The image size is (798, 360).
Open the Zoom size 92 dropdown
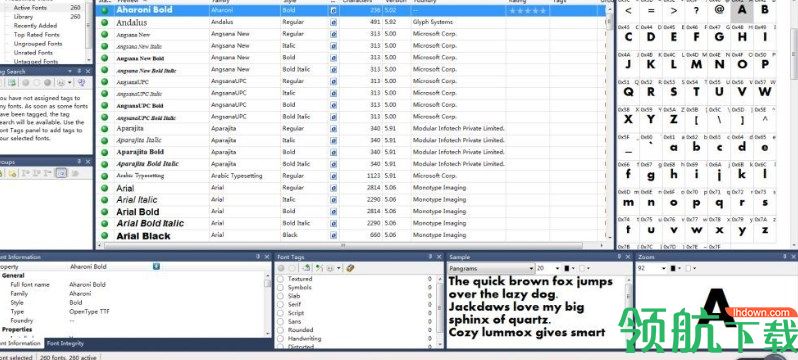(664, 268)
